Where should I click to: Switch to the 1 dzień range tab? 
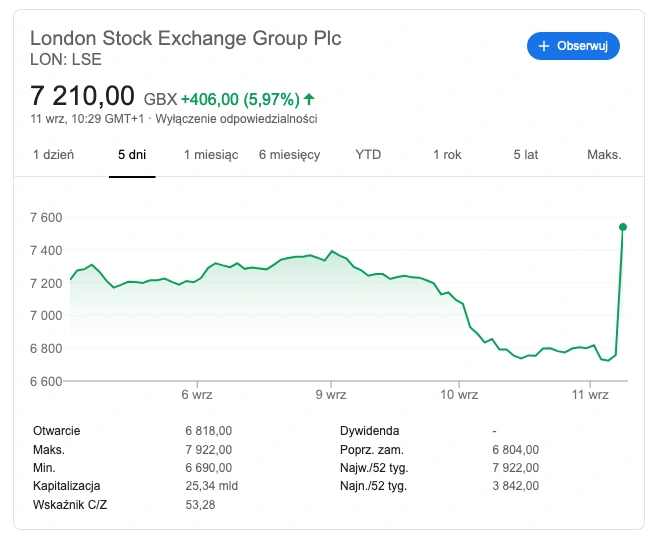[53, 155]
